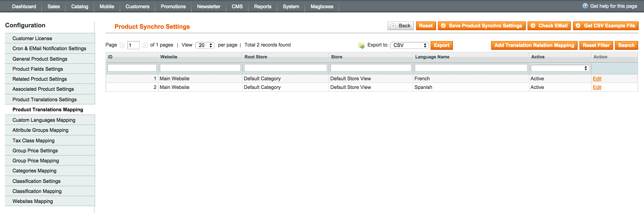Image resolution: width=644 pixels, height=213 pixels.
Task: Open Customer License settings
Action: [x=50, y=38]
